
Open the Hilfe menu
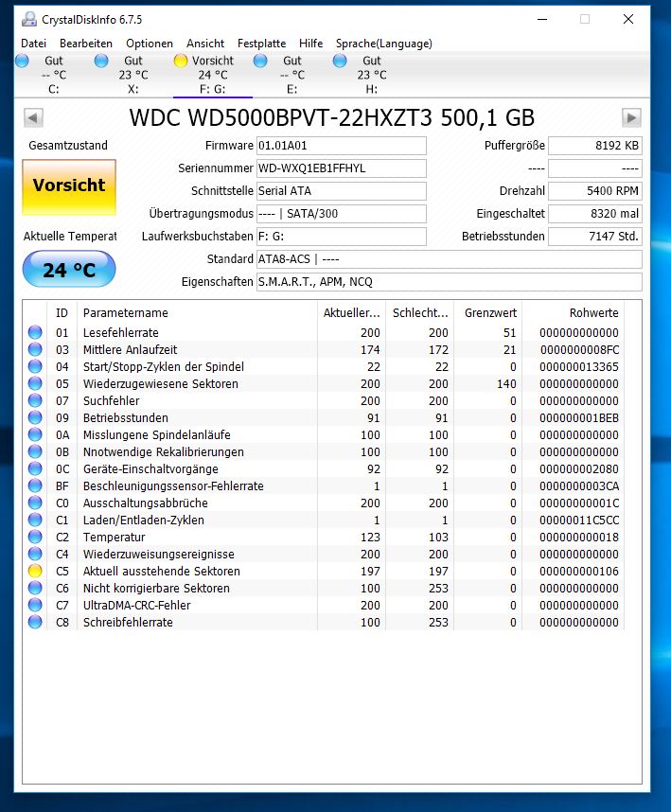[311, 44]
